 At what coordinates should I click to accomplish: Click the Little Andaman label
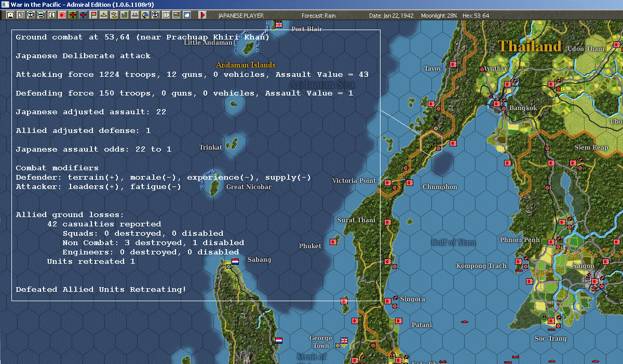[208, 43]
